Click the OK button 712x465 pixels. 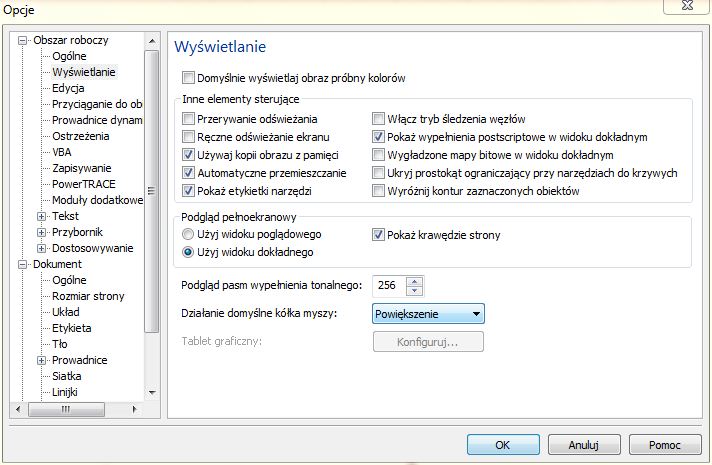click(503, 444)
